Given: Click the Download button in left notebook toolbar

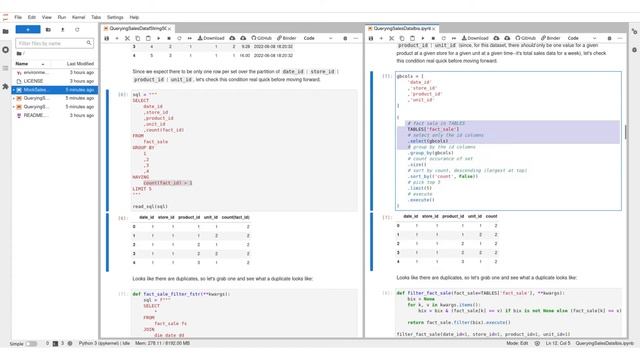Looking at the screenshot, I should point(211,38).
